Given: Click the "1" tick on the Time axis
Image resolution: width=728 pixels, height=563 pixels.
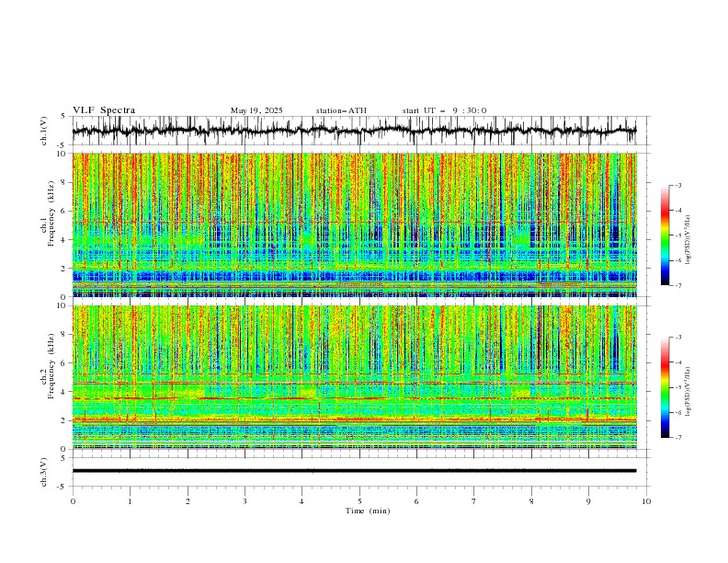Looking at the screenshot, I should click(x=130, y=501).
